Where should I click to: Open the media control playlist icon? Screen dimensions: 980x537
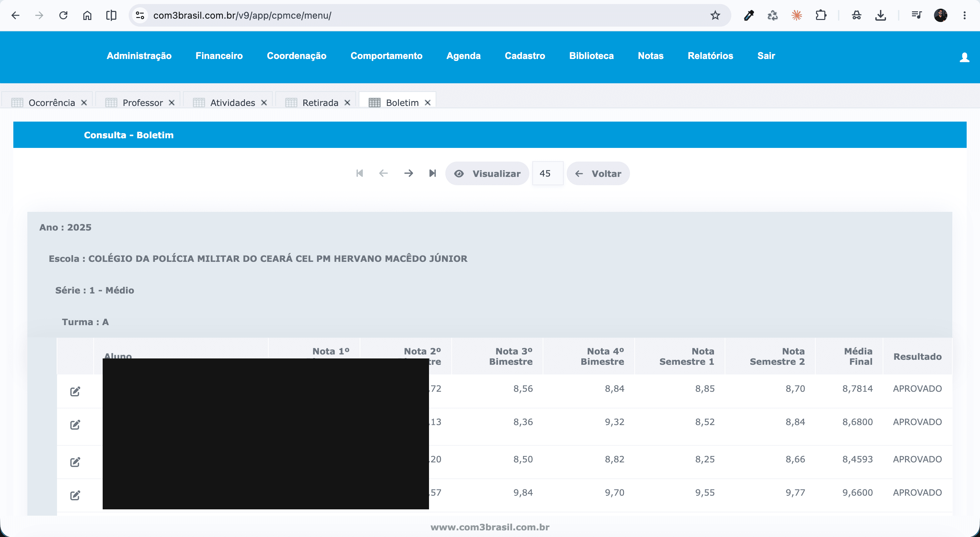[916, 15]
